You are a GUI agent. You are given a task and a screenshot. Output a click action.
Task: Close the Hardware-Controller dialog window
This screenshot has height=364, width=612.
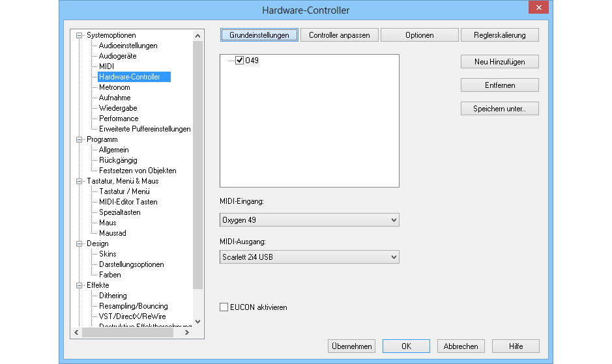coord(538,9)
